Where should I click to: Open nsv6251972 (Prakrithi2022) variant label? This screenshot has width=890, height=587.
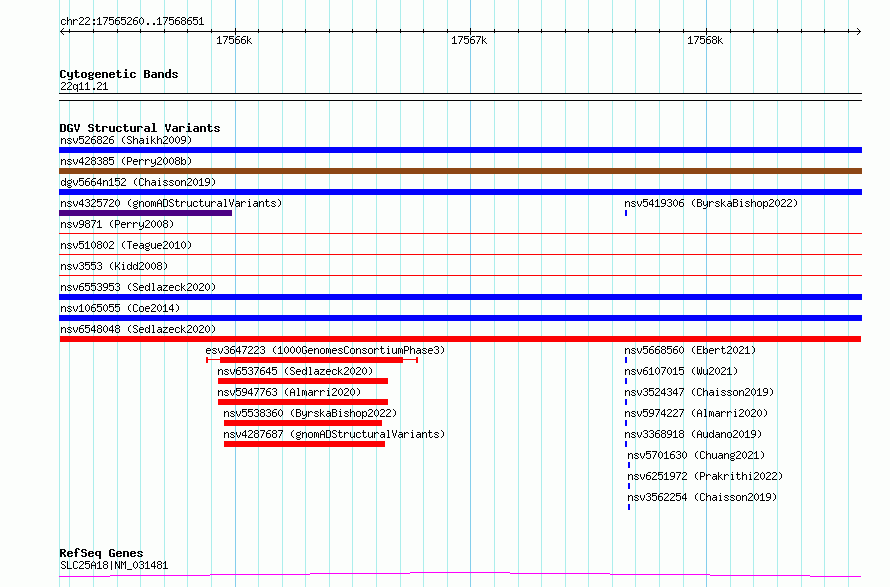pos(705,476)
